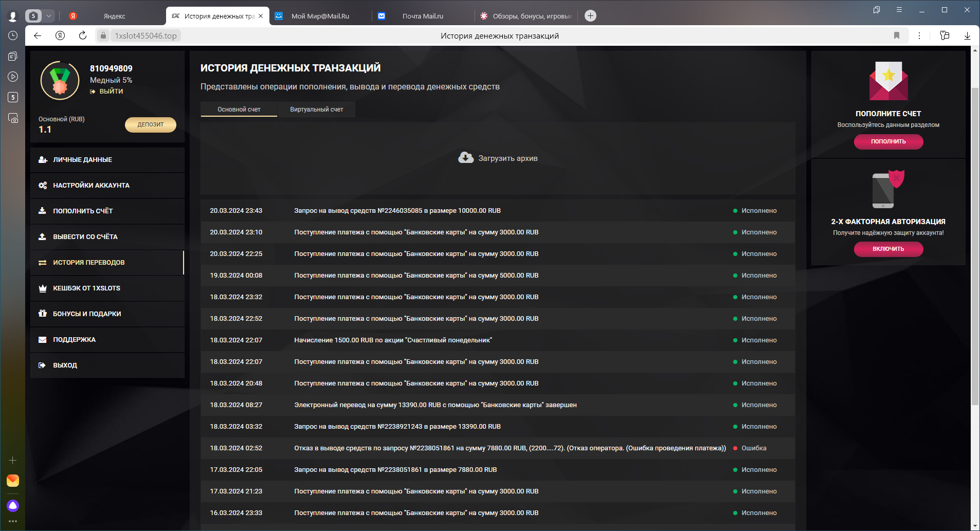
Task: Select the date 19.03.2024 00:08
Action: (236, 276)
